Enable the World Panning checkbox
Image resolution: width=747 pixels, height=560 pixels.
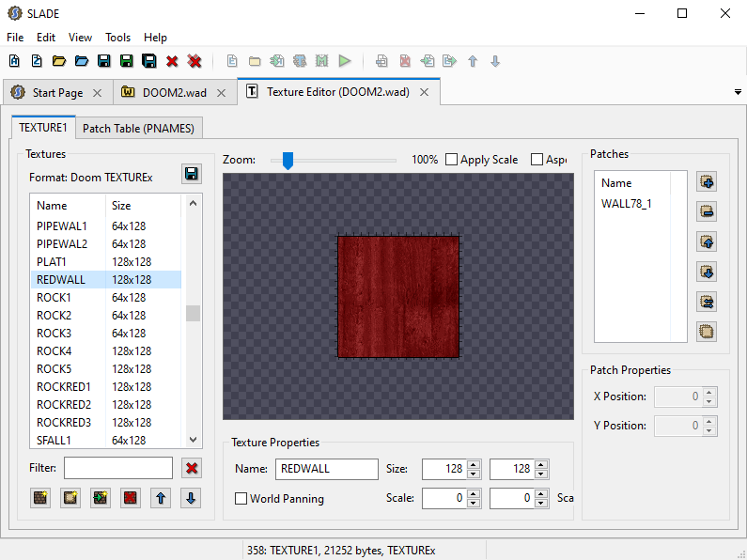pos(241,499)
